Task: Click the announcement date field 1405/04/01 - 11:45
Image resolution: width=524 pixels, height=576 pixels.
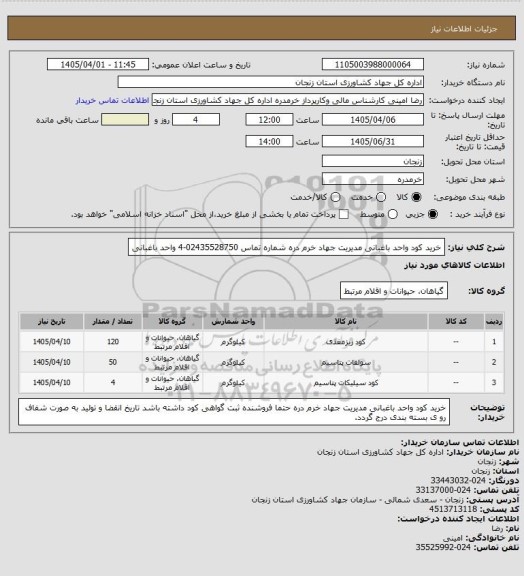Action: click(98, 64)
